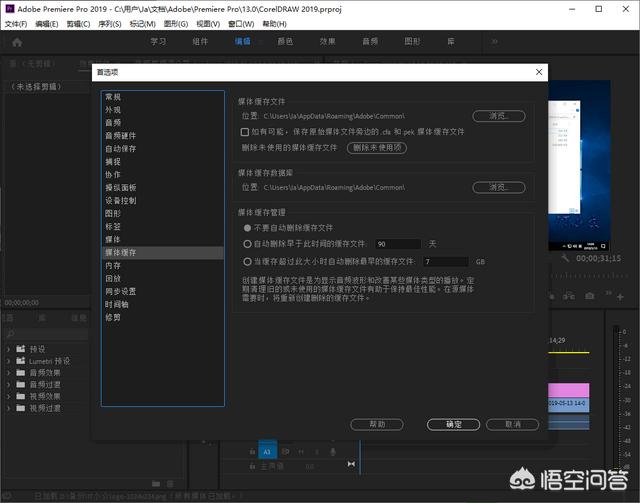This screenshot has height=503, width=640.
Task: Toggle the lock icon on track A3
Action: pyautogui.click(x=252, y=452)
